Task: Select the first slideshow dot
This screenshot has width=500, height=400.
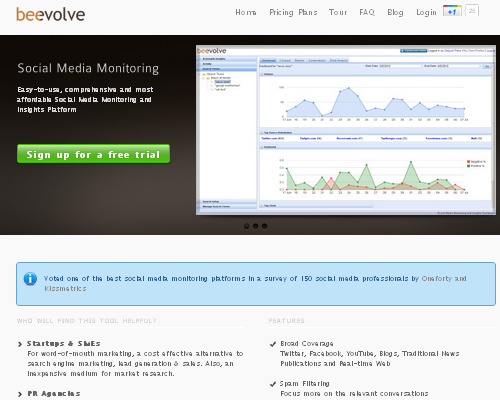Action: pos(247,226)
